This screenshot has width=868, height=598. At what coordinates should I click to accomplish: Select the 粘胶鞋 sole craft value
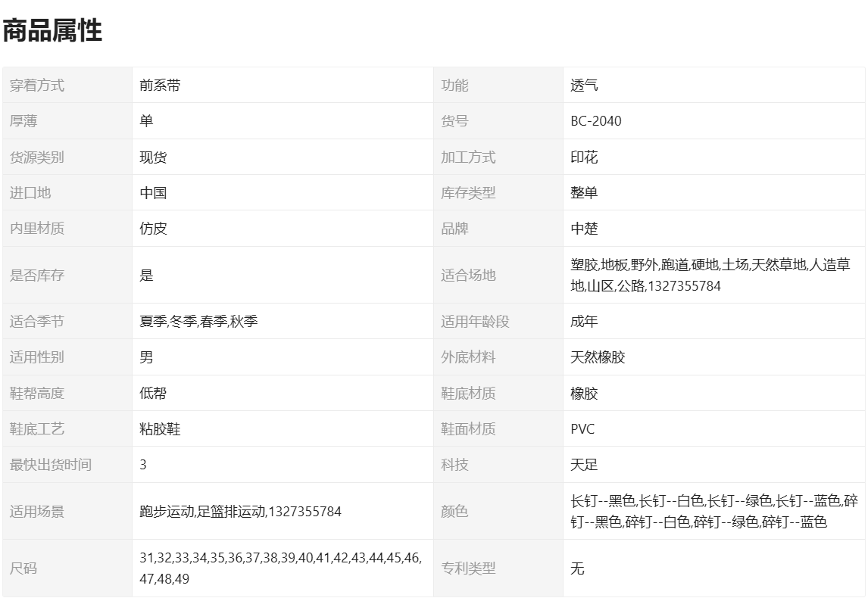pos(160,429)
